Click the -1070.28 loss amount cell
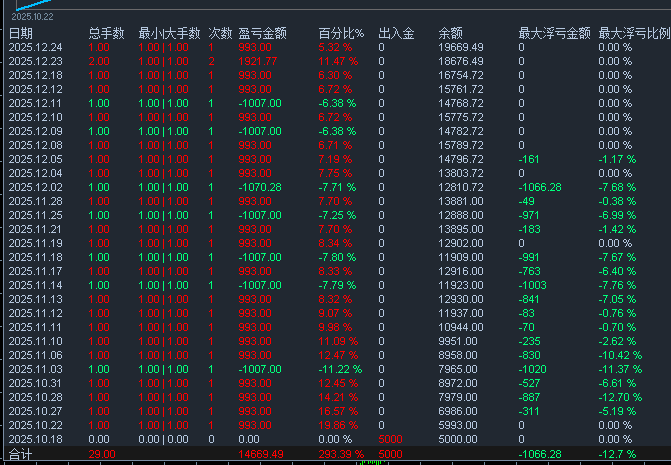Viewport: 671px width, 465px height. (260, 187)
